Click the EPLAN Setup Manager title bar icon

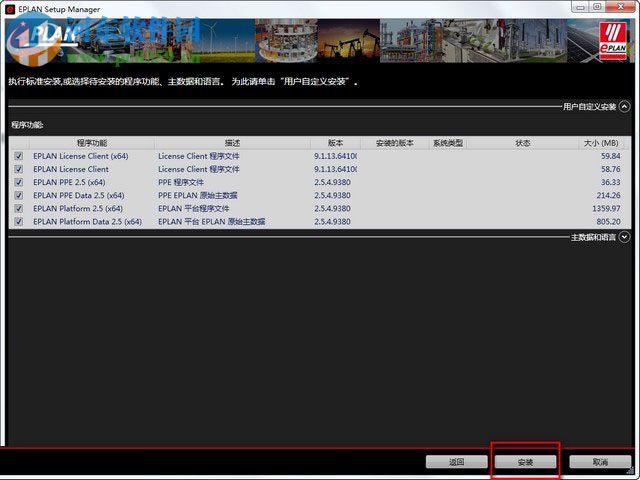[x=10, y=9]
